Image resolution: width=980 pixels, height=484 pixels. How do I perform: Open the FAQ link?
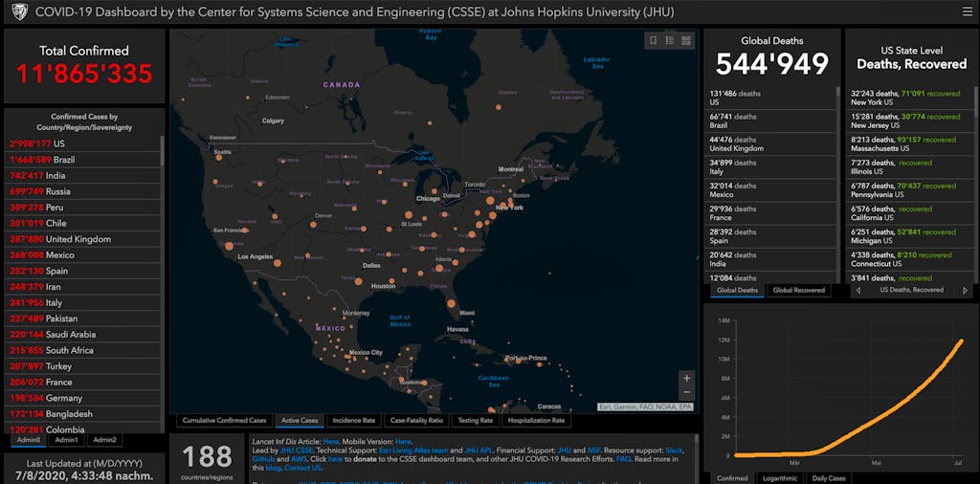[x=623, y=459]
